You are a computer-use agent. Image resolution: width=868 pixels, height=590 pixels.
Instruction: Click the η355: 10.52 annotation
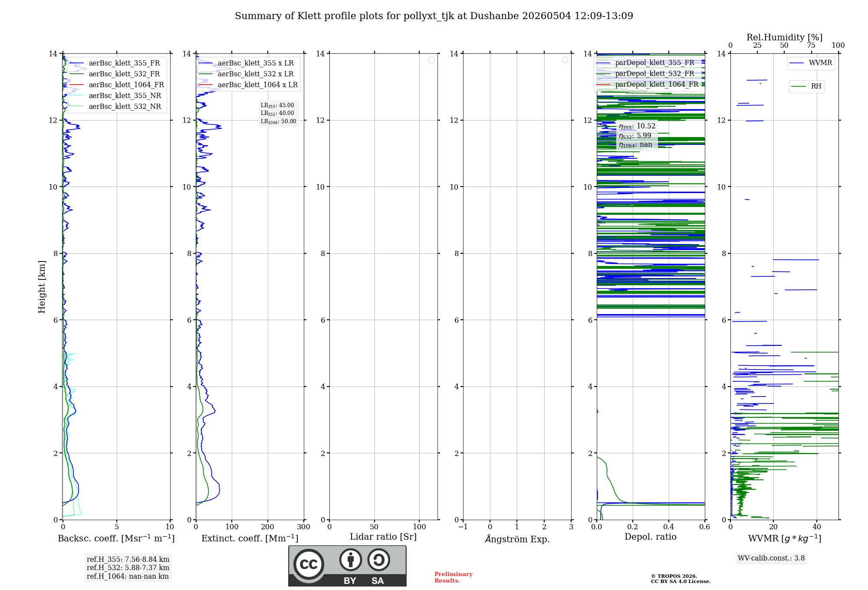pos(637,126)
